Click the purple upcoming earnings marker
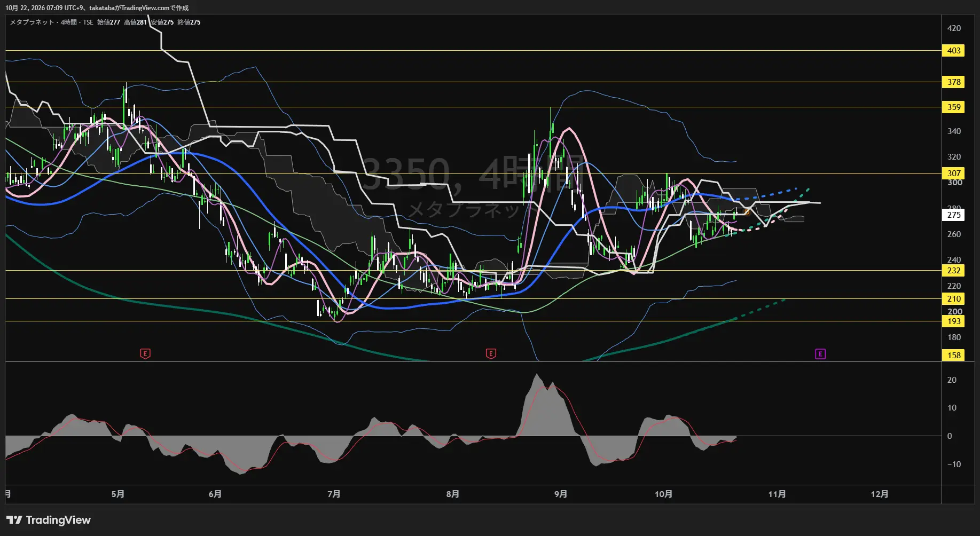 point(820,353)
